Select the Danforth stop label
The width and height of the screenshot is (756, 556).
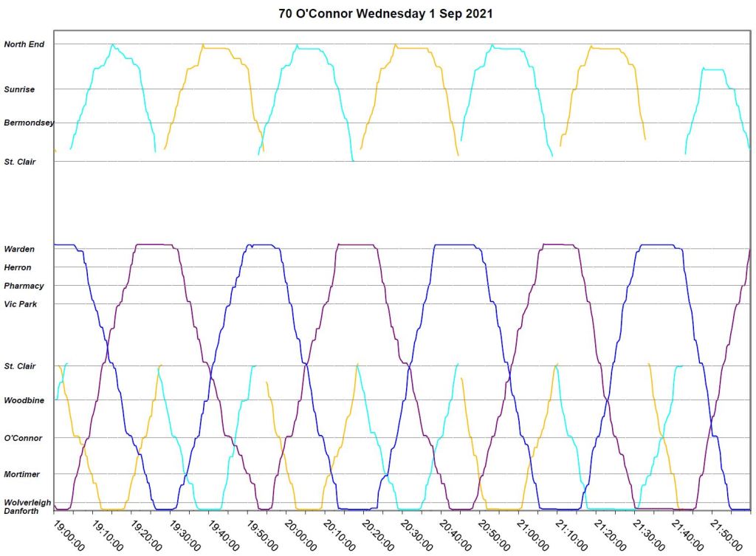coord(21,511)
